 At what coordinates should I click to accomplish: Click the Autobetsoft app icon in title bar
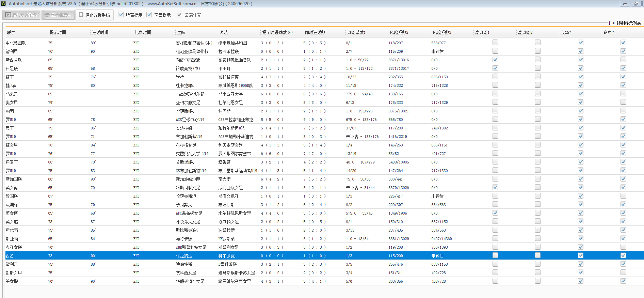pyautogui.click(x=3, y=3)
